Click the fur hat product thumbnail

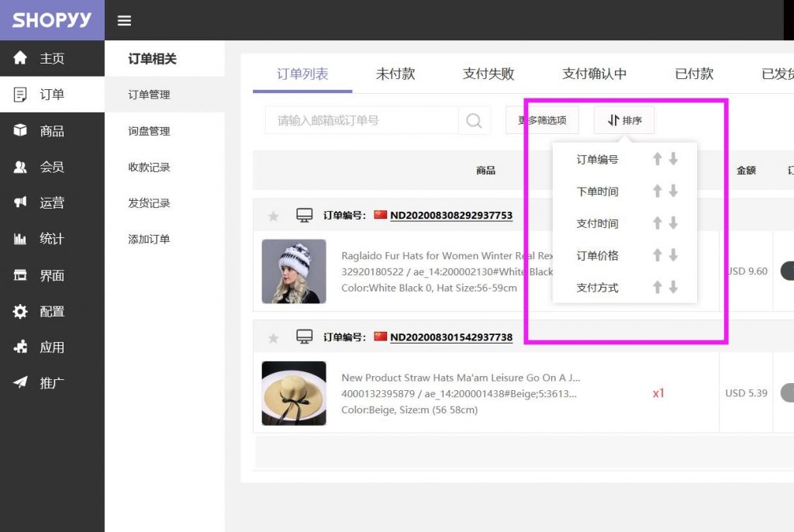point(294,271)
